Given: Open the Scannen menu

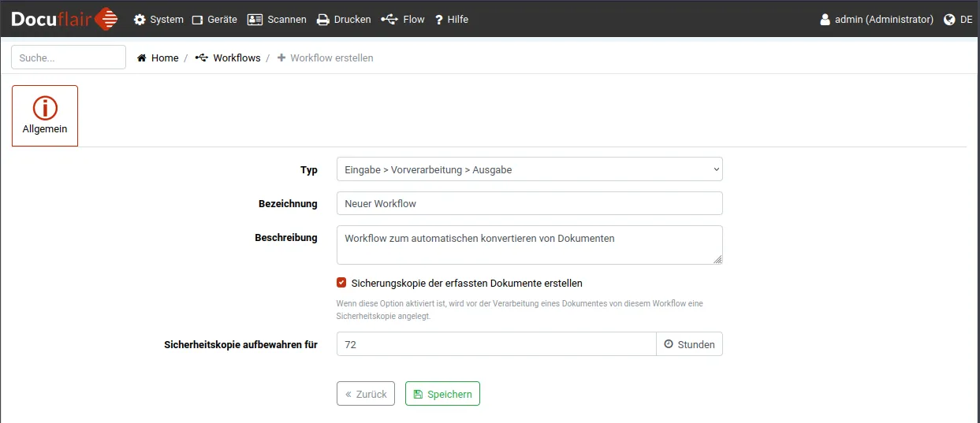Looking at the screenshot, I should 277,20.
